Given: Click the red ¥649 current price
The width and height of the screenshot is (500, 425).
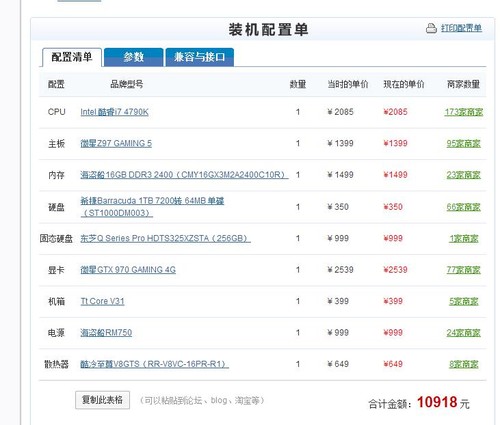Looking at the screenshot, I should (393, 364).
